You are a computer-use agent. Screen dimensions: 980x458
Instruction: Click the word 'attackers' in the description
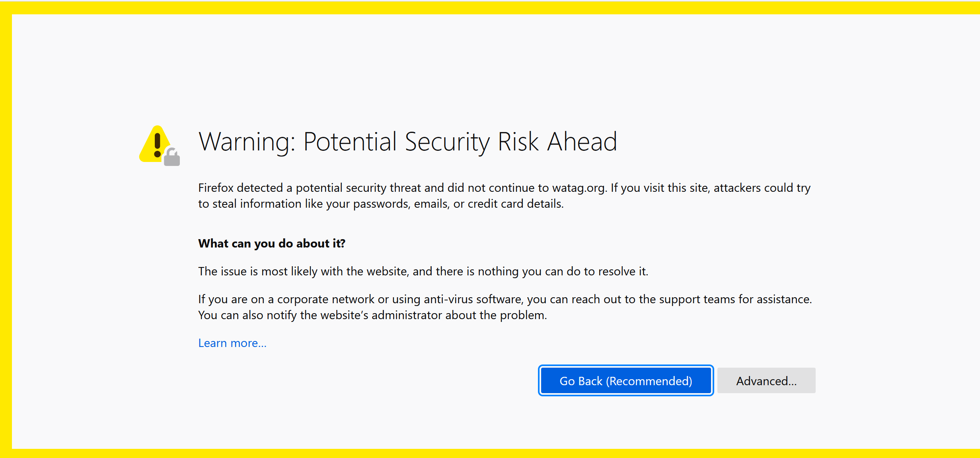pyautogui.click(x=741, y=188)
